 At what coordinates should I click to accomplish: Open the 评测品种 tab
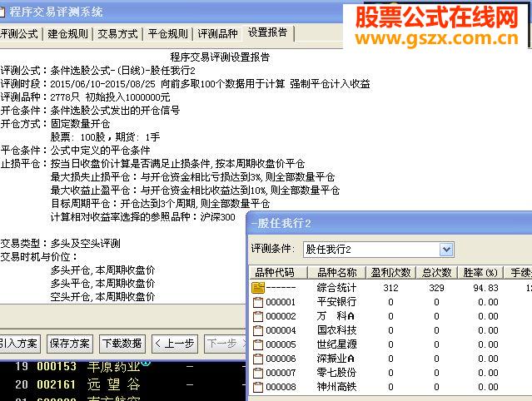[x=217, y=34]
